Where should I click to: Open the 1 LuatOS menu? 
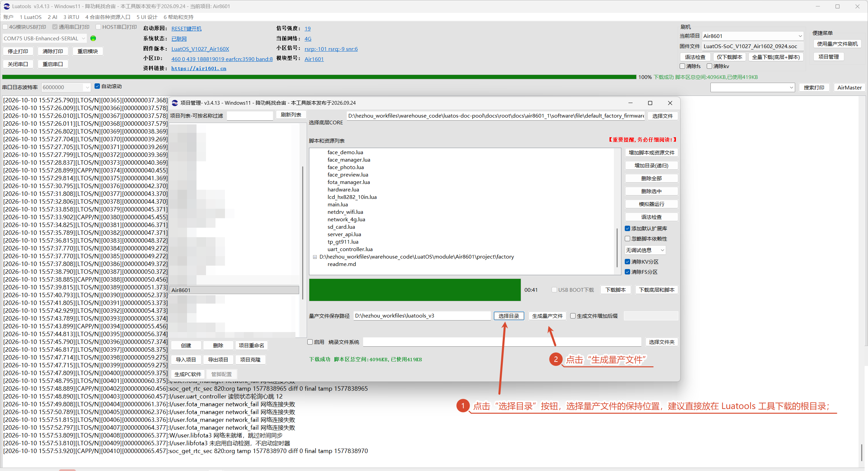(30, 17)
